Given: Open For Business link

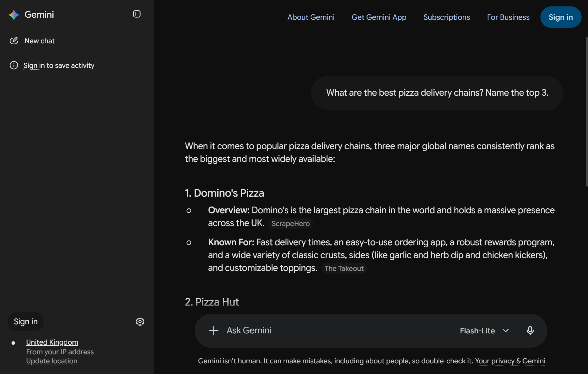Looking at the screenshot, I should point(508,17).
